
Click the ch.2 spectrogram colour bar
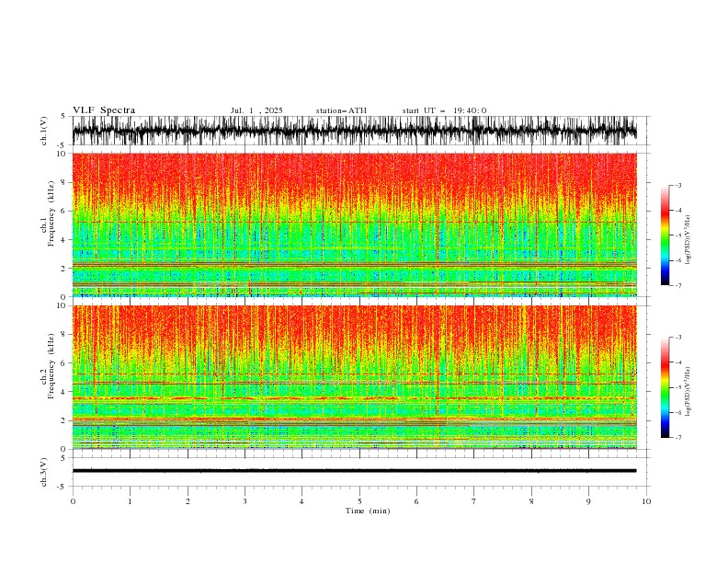[665, 387]
